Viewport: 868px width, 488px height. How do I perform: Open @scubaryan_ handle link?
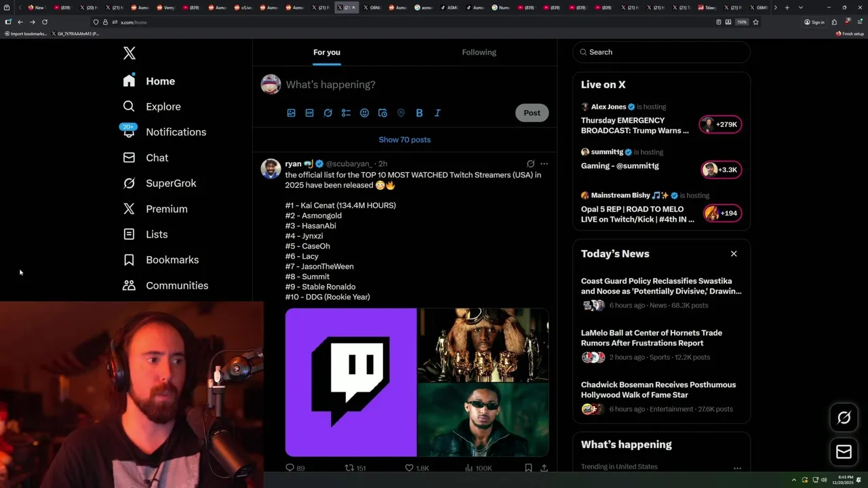pyautogui.click(x=349, y=164)
